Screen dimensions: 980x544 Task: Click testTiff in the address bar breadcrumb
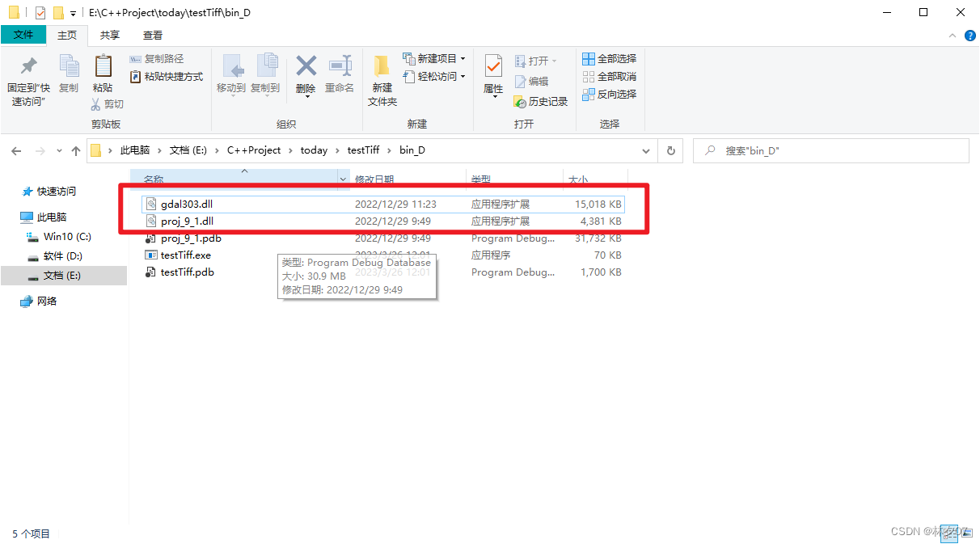tap(364, 150)
